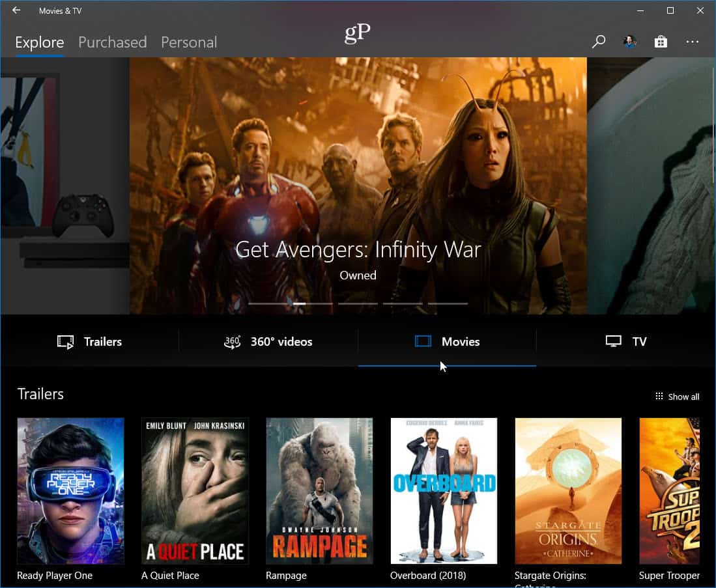
Task: Click the A Quiet Place title text
Action: 170,575
